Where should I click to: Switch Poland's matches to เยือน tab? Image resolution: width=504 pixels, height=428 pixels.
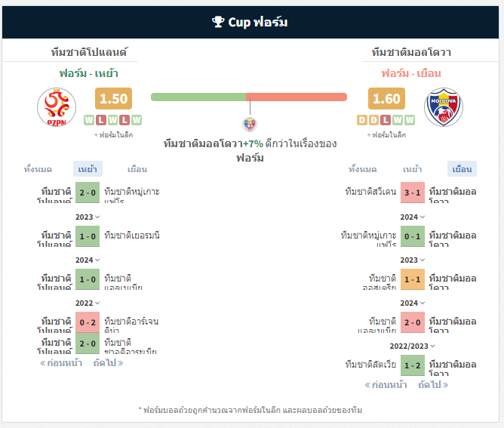(137, 169)
